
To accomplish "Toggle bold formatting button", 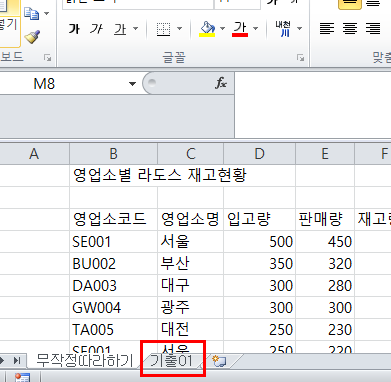I will click(74, 29).
